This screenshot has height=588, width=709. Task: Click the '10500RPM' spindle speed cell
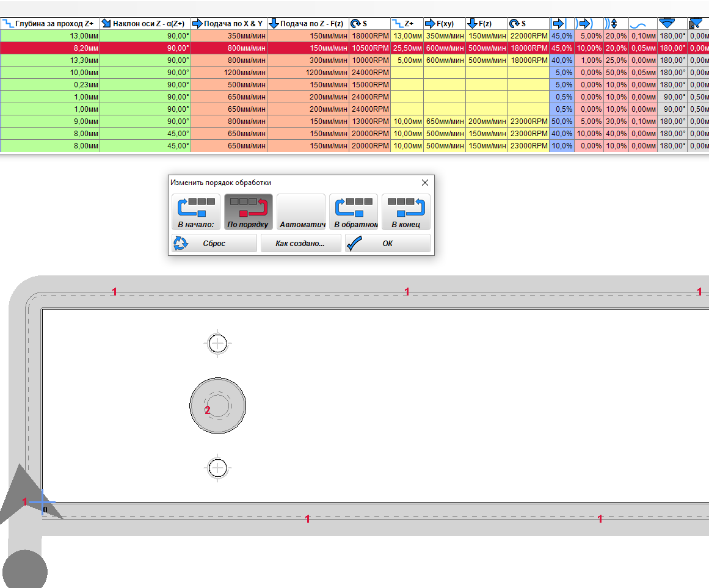click(369, 48)
